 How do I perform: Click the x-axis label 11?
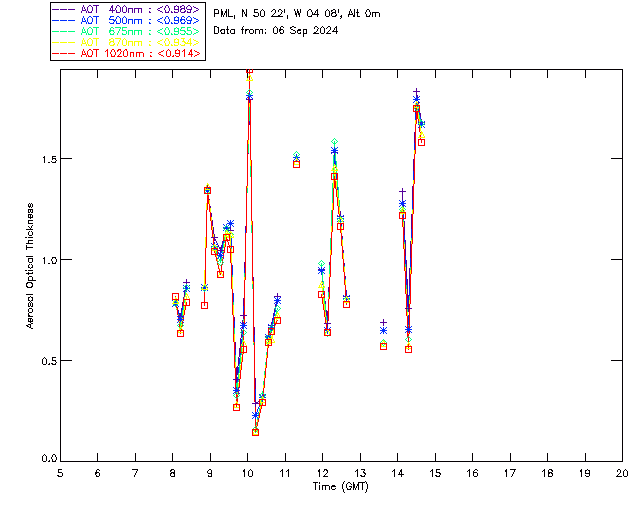tap(284, 473)
